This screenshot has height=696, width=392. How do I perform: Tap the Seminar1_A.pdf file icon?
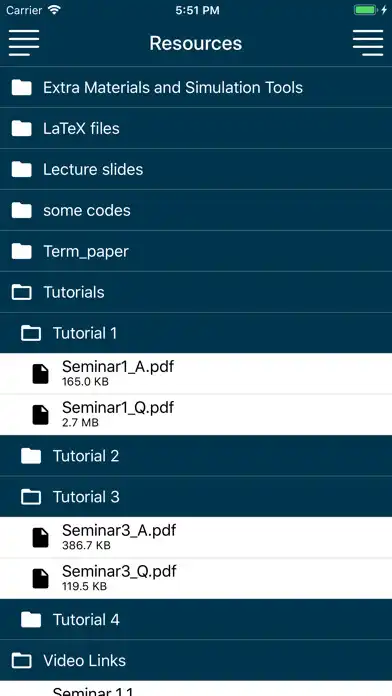click(40, 374)
